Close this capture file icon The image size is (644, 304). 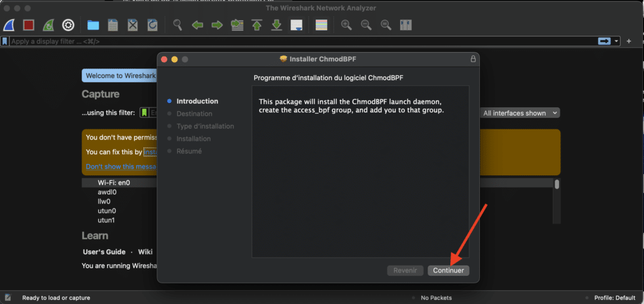point(133,25)
